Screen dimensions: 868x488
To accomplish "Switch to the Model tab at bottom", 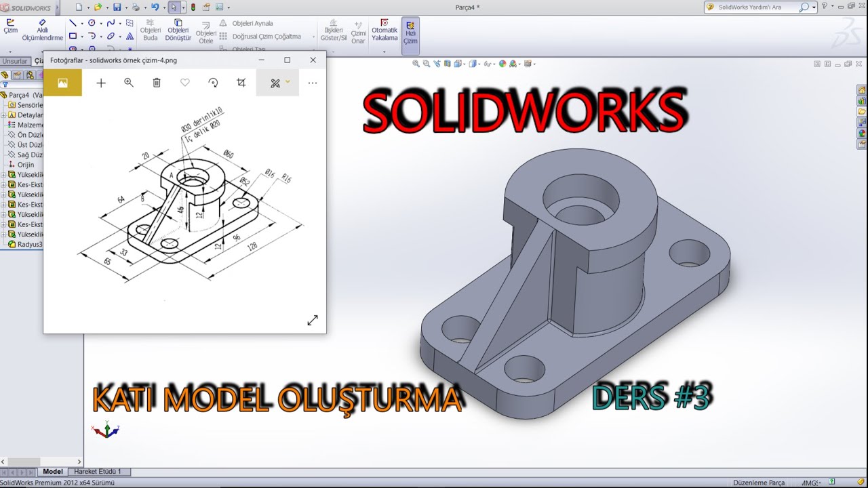I will click(53, 472).
